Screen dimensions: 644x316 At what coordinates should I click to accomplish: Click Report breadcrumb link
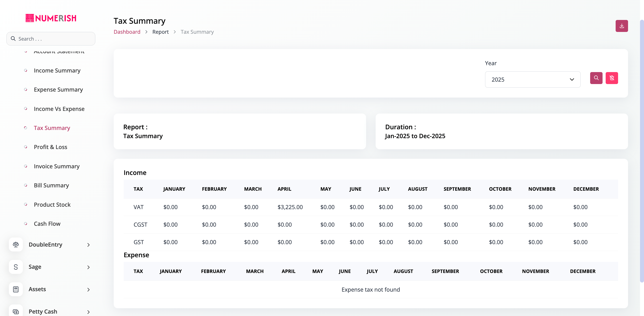160,32
